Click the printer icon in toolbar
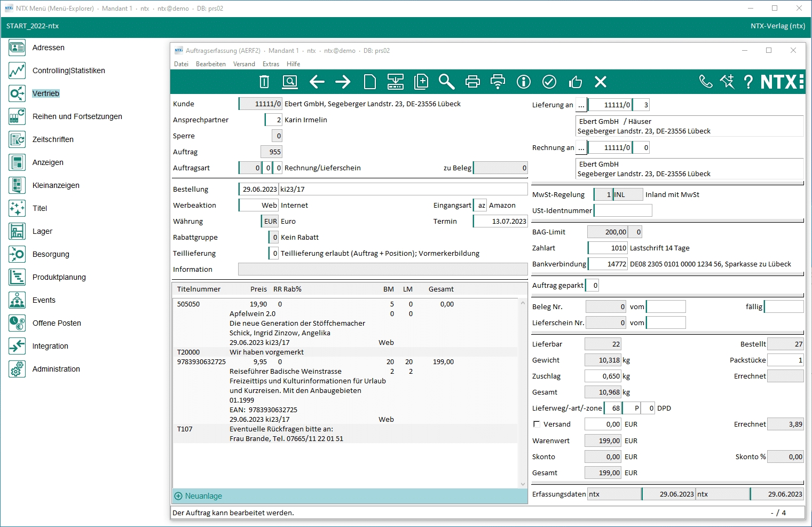 pos(472,82)
